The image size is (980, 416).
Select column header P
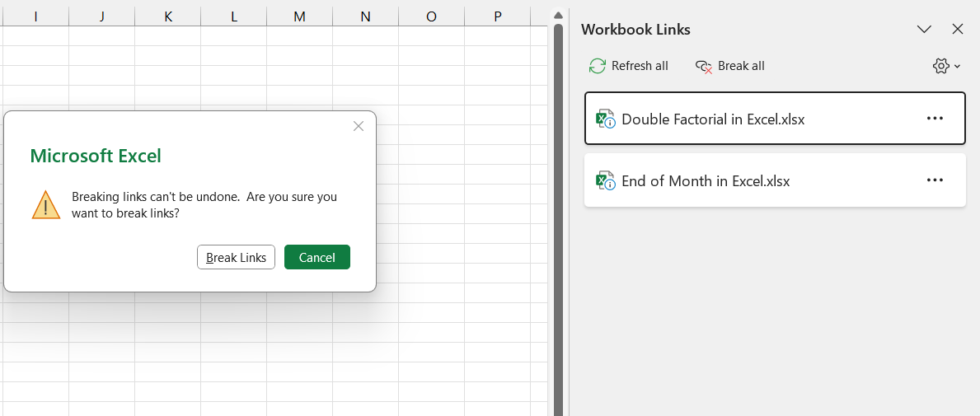(x=498, y=16)
